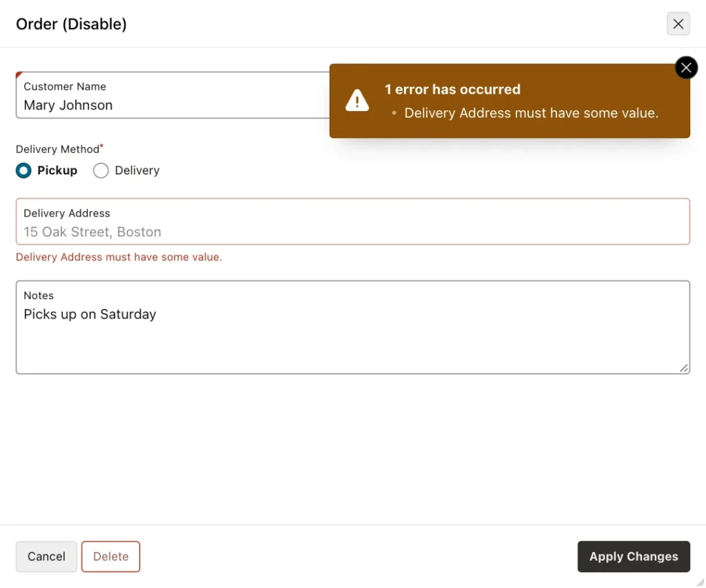
Task: Click the '1 error has occurred' heading
Action: coord(452,89)
